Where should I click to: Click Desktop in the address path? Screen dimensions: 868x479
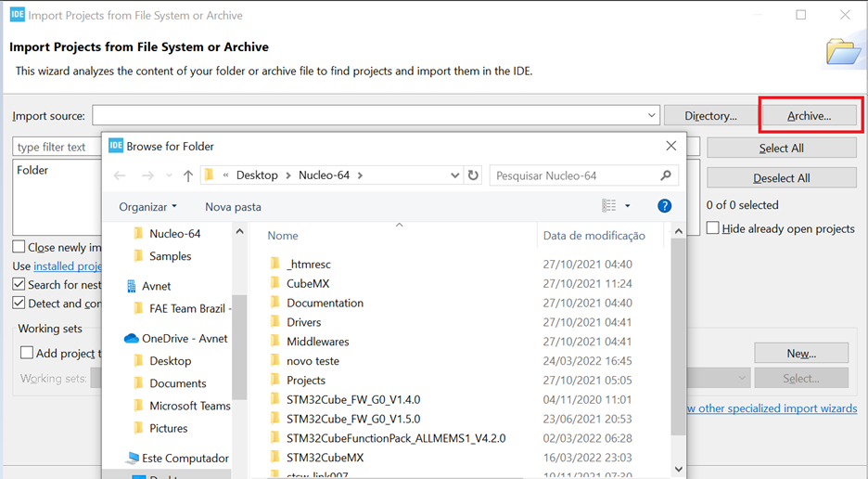tap(257, 175)
